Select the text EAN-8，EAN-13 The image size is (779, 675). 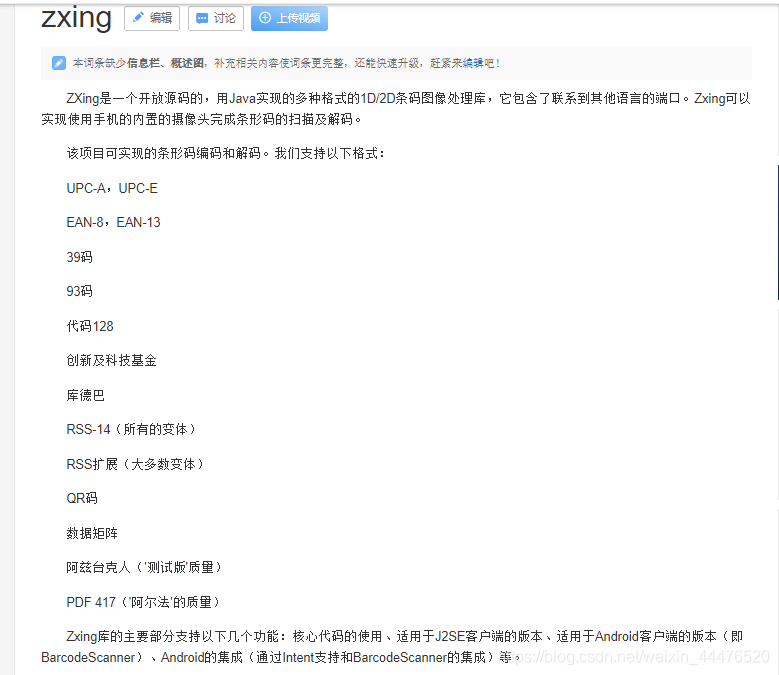pos(113,223)
